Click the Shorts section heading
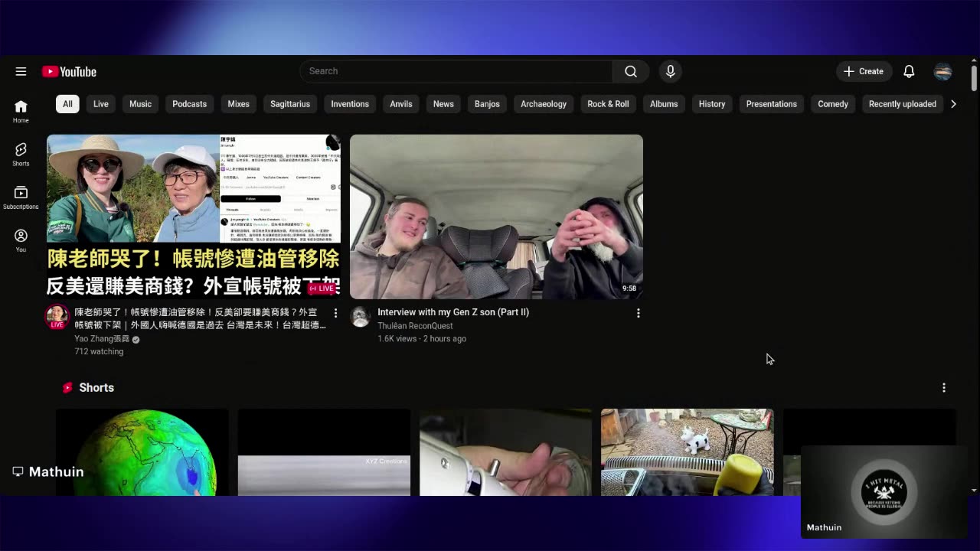980x551 pixels. [96, 388]
